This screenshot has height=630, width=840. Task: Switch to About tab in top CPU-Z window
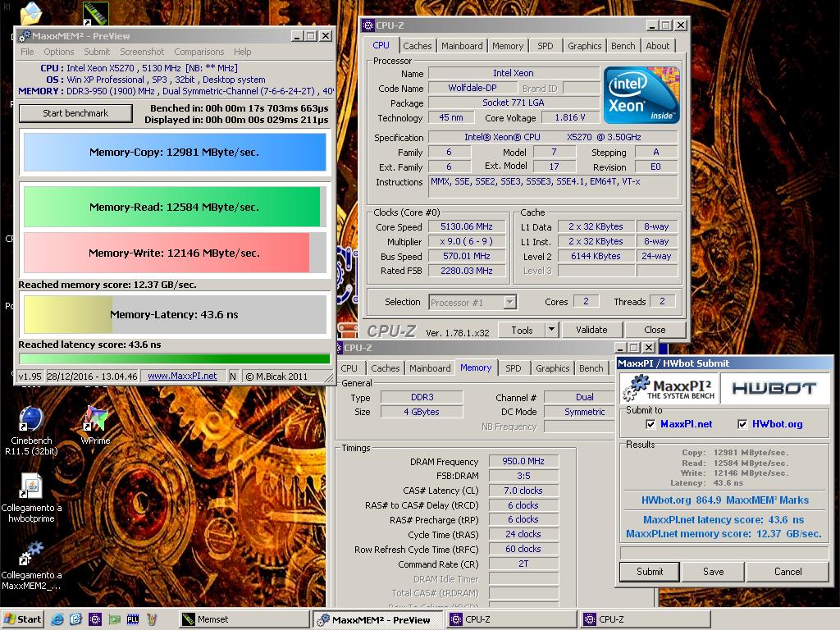coord(657,46)
